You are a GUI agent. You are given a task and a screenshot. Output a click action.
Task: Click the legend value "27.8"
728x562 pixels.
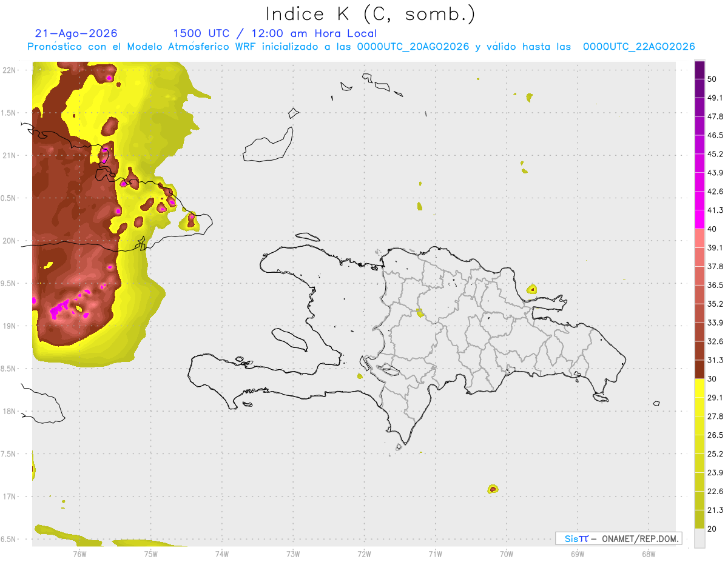715,416
